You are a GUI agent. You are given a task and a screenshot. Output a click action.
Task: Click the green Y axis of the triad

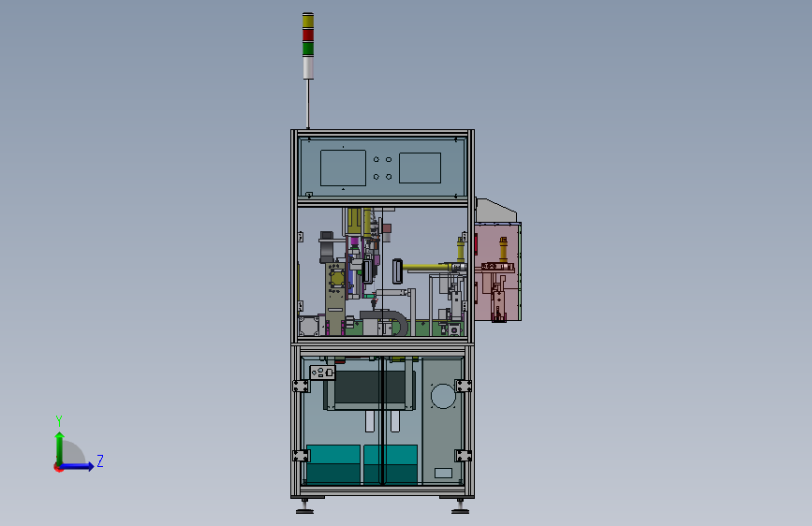tap(60, 448)
